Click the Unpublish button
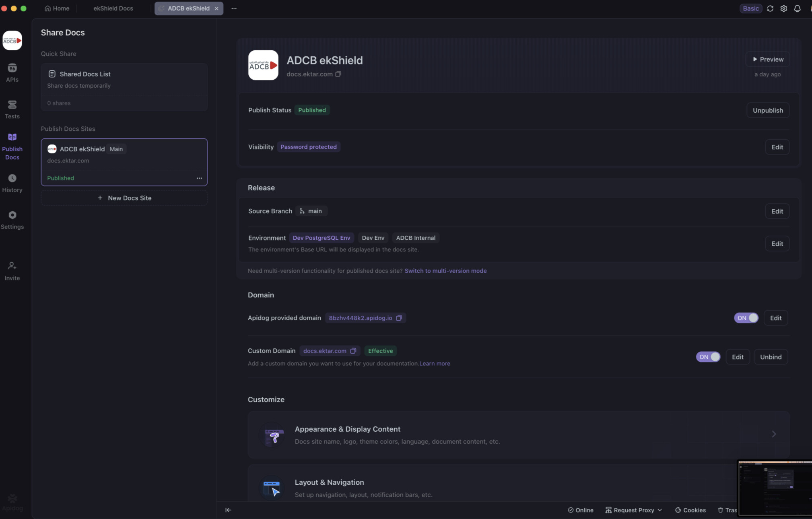812x519 pixels. tap(767, 110)
